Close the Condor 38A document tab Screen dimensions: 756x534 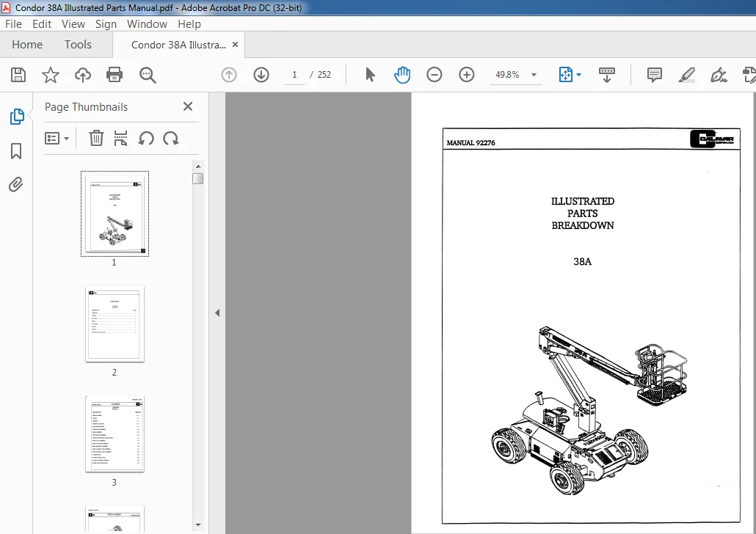(x=236, y=44)
